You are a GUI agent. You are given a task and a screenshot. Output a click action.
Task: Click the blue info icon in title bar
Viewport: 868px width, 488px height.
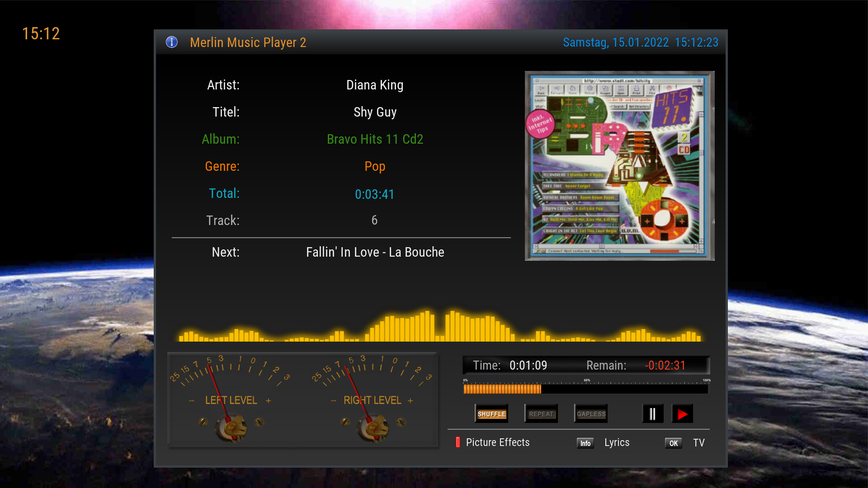[172, 42]
